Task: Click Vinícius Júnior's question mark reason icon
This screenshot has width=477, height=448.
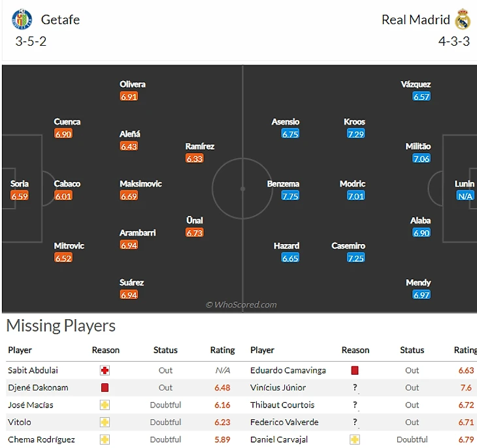Action: [x=355, y=388]
